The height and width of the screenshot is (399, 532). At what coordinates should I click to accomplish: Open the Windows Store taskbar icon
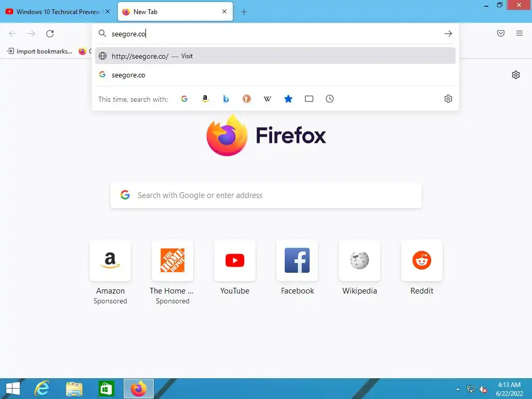(106, 389)
